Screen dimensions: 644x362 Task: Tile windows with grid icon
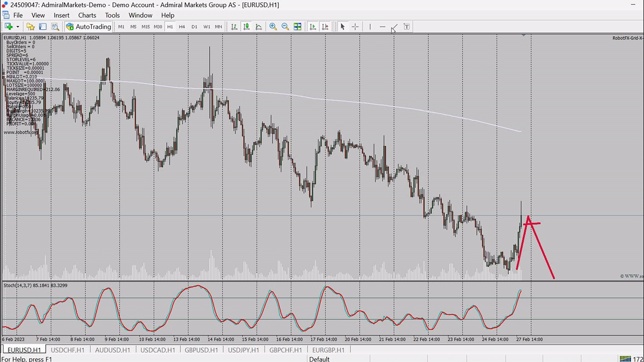[298, 26]
